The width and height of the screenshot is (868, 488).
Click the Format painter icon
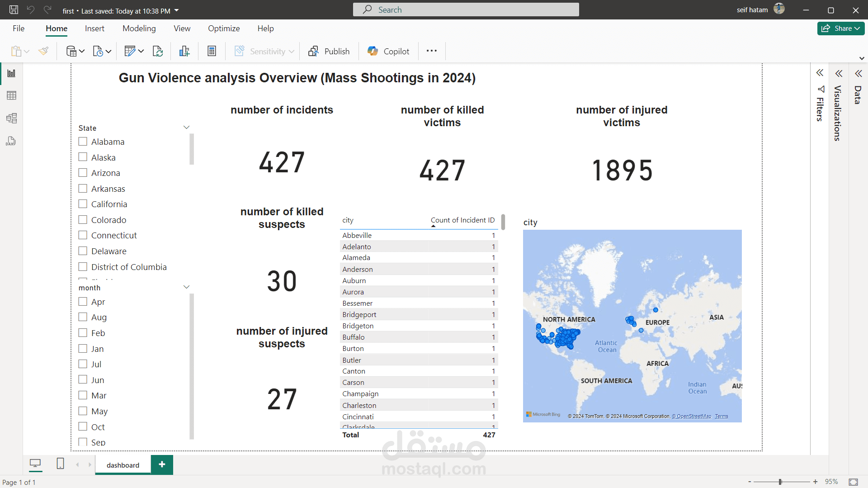tap(43, 51)
